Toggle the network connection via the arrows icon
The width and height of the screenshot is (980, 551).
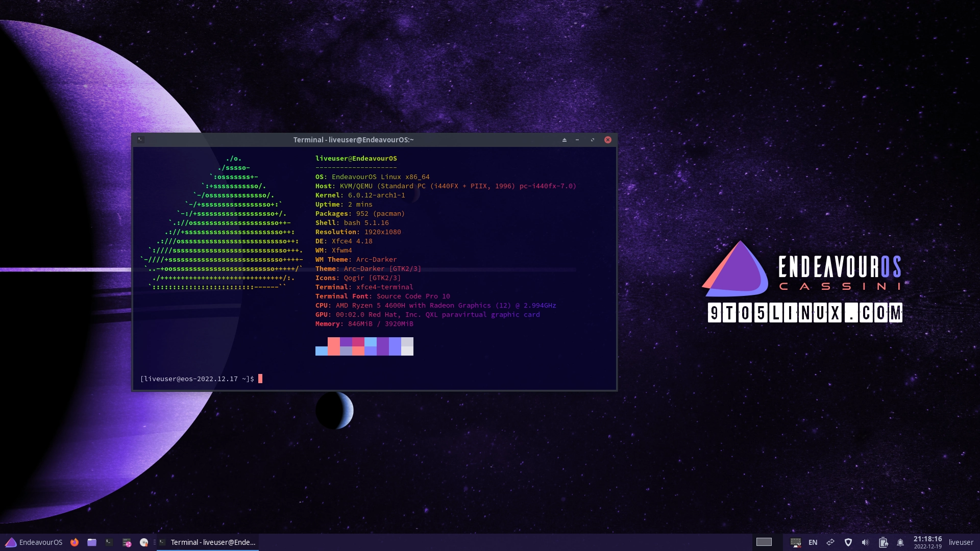click(x=831, y=542)
